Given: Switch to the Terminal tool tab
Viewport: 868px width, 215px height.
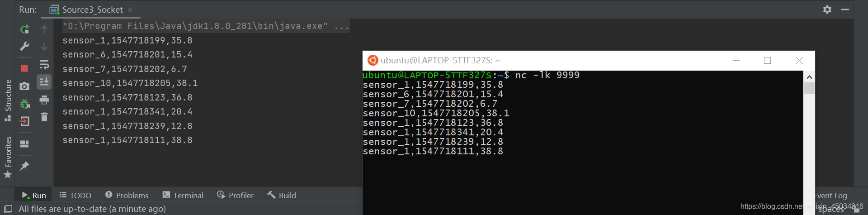Looking at the screenshot, I should (183, 195).
